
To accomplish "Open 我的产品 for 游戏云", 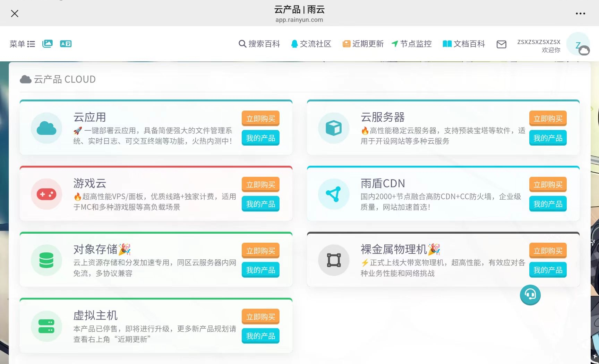I will 260,204.
